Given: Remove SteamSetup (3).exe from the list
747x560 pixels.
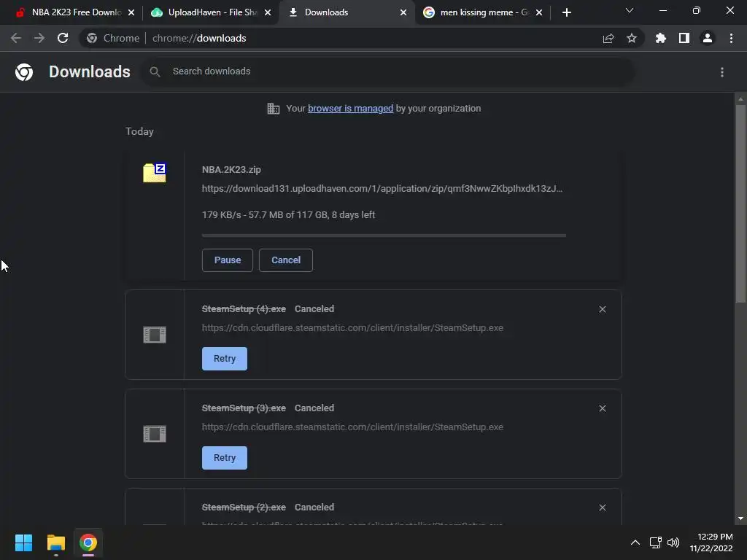Looking at the screenshot, I should click(x=603, y=408).
